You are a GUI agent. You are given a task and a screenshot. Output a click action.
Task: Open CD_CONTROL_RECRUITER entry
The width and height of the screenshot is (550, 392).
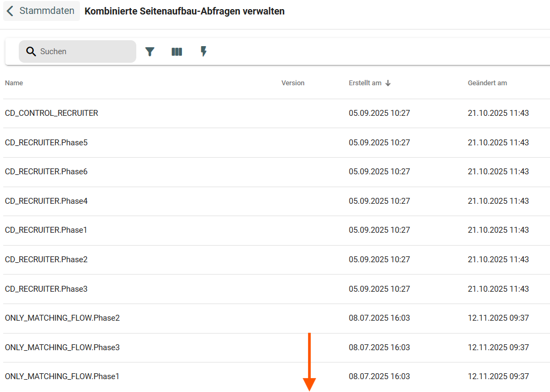click(x=52, y=113)
